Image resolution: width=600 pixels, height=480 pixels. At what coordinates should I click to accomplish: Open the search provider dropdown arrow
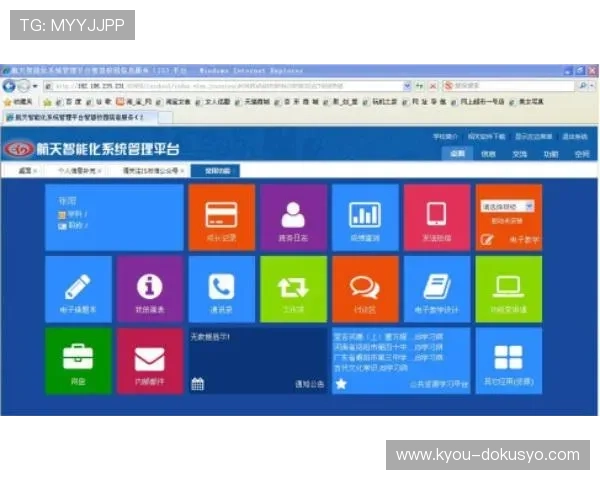[x=592, y=86]
